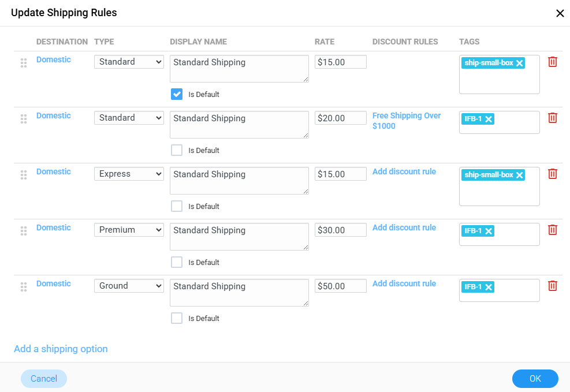
Task: Check Is Default for Ground rule
Action: pyautogui.click(x=177, y=318)
